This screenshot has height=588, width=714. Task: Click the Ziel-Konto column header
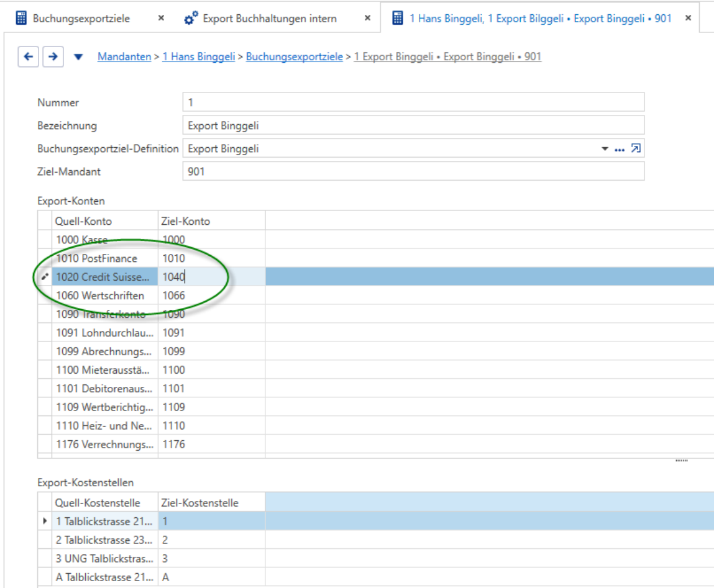211,221
